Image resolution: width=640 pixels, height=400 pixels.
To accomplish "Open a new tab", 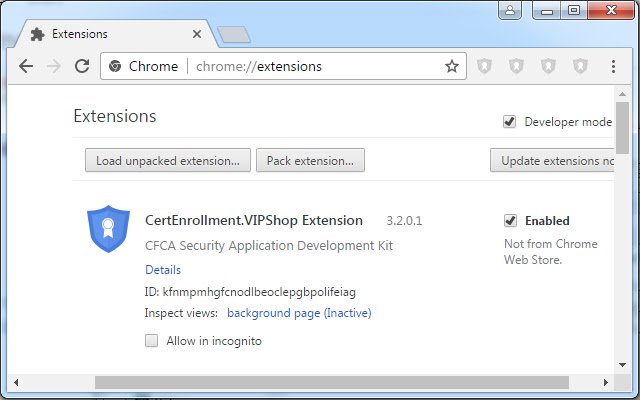I will pyautogui.click(x=234, y=35).
